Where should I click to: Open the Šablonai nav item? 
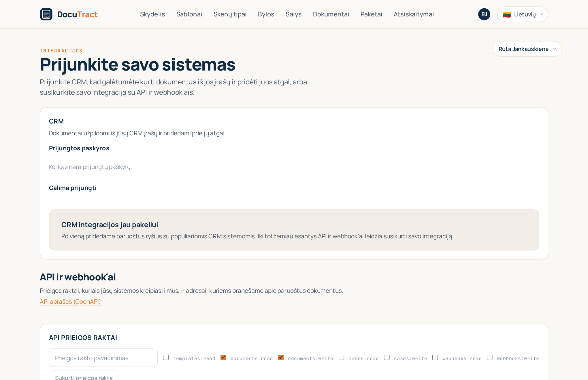(189, 14)
